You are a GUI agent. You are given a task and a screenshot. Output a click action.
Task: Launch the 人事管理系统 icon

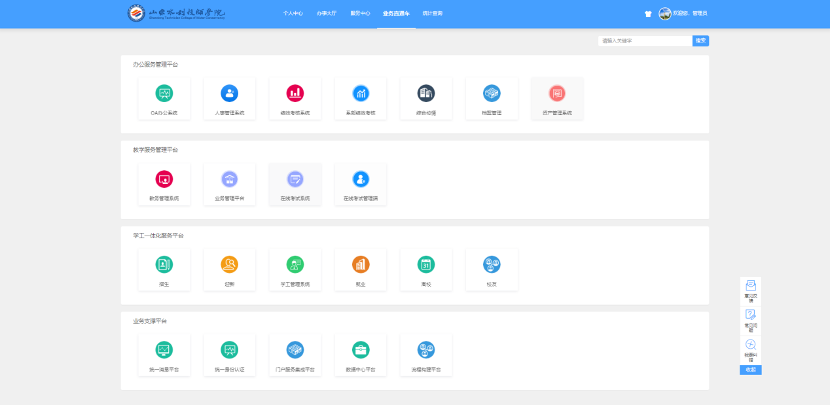pos(229,93)
